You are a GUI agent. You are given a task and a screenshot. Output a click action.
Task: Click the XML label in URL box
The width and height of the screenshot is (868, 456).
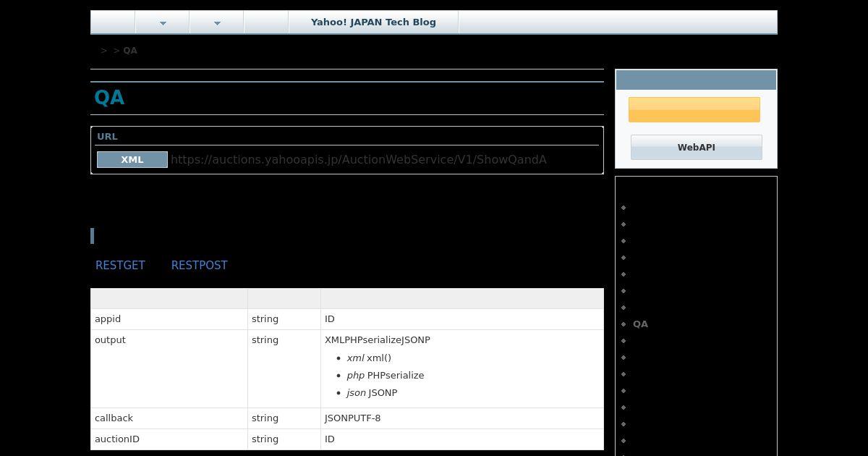coord(132,159)
